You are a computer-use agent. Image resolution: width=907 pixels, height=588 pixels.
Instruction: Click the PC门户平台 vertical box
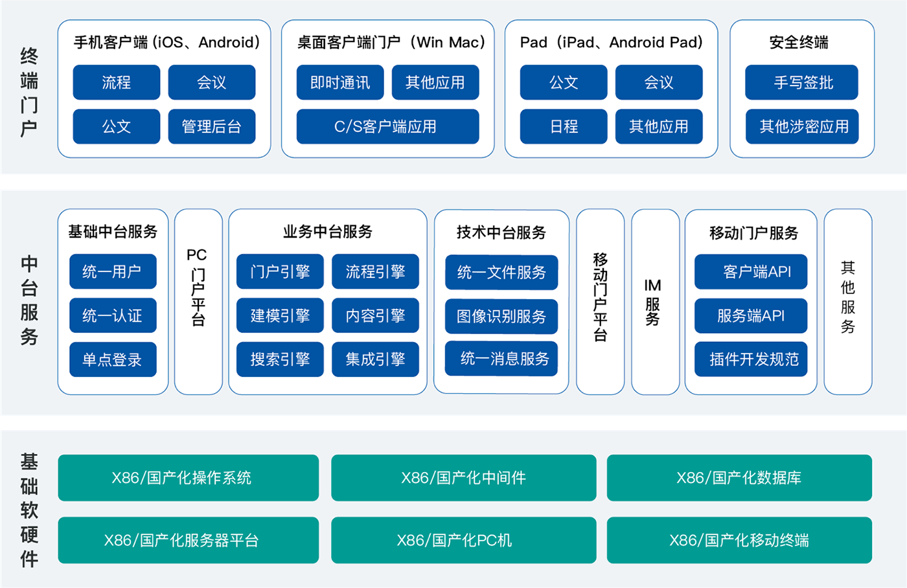(x=198, y=301)
